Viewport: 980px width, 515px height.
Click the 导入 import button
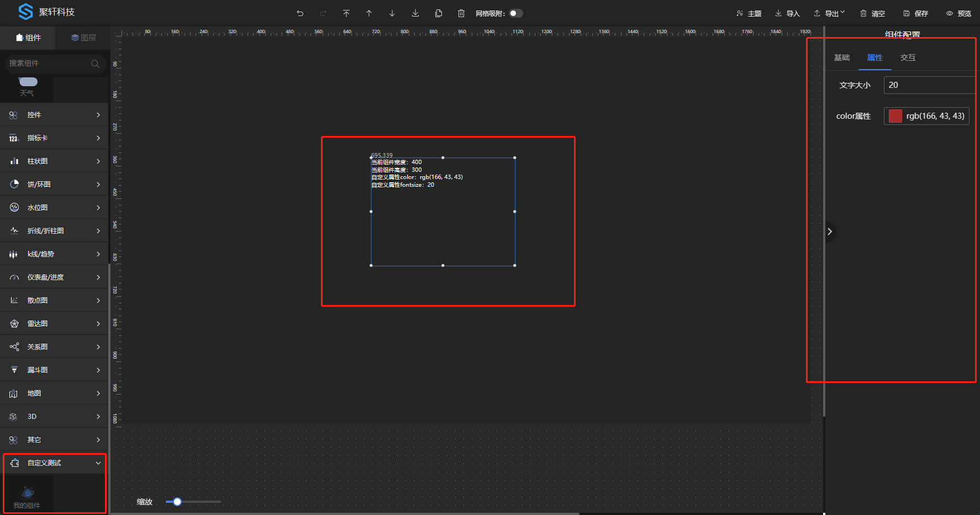(787, 13)
